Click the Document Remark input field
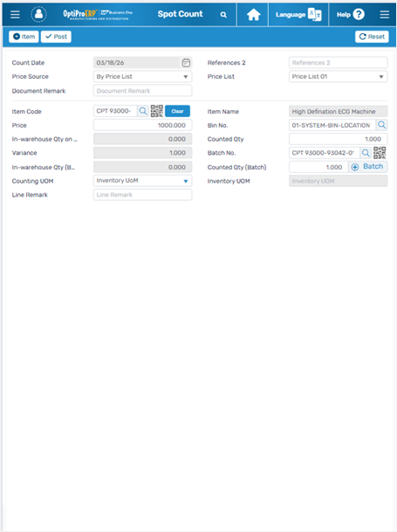Screen dimensions: 397x532 tap(143, 91)
